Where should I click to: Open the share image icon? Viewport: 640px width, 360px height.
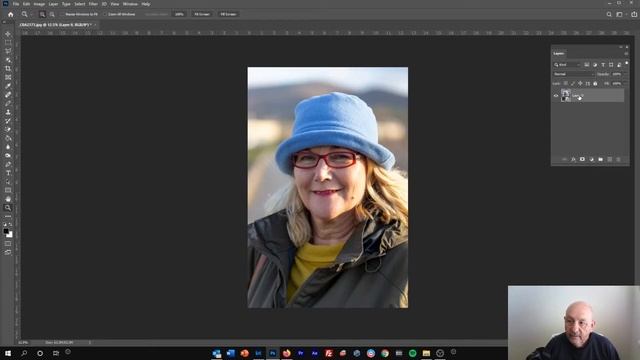point(634,14)
